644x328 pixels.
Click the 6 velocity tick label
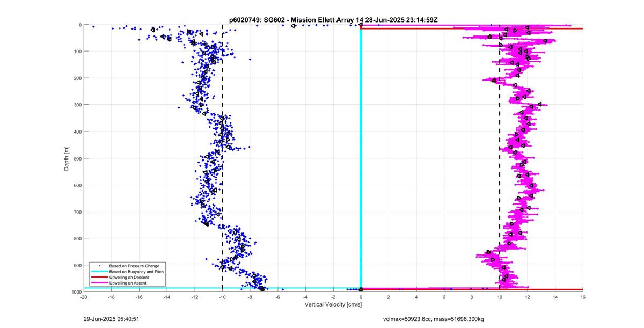coord(444,297)
